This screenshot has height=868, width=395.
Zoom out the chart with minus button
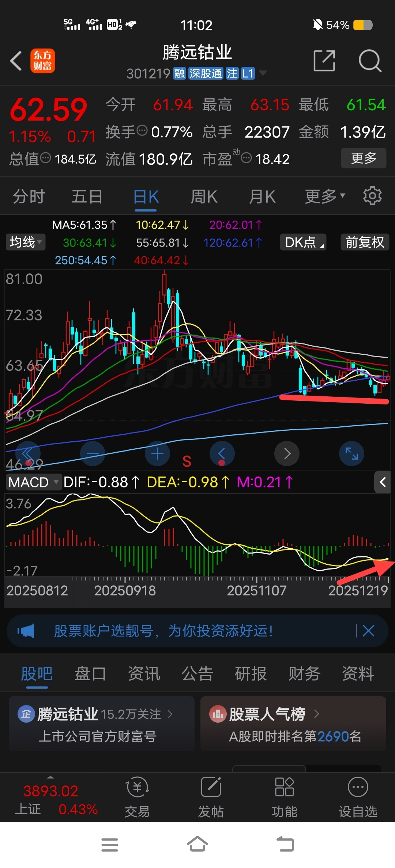click(93, 453)
